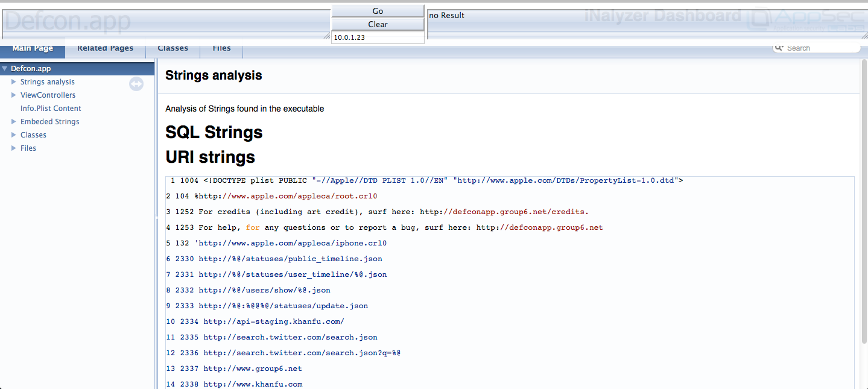The height and width of the screenshot is (389, 868).
Task: Expand the Embeded Strings disclosure triangle
Action: pos(14,122)
